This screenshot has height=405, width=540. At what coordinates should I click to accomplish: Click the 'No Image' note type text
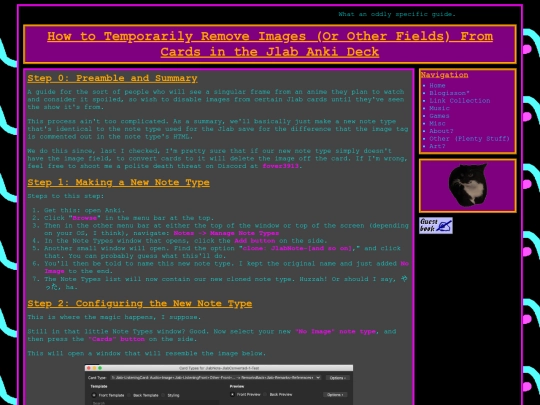tap(335, 332)
